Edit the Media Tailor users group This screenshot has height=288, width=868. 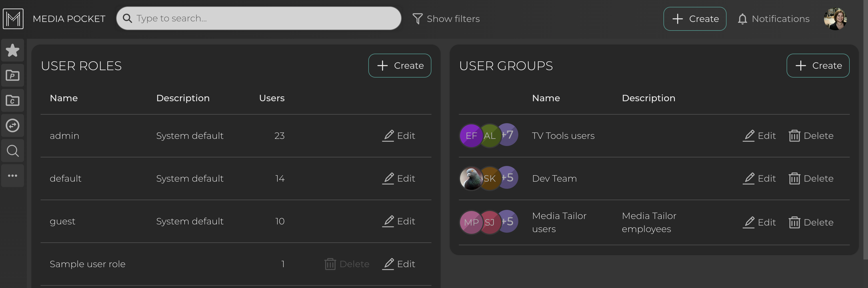click(x=759, y=222)
